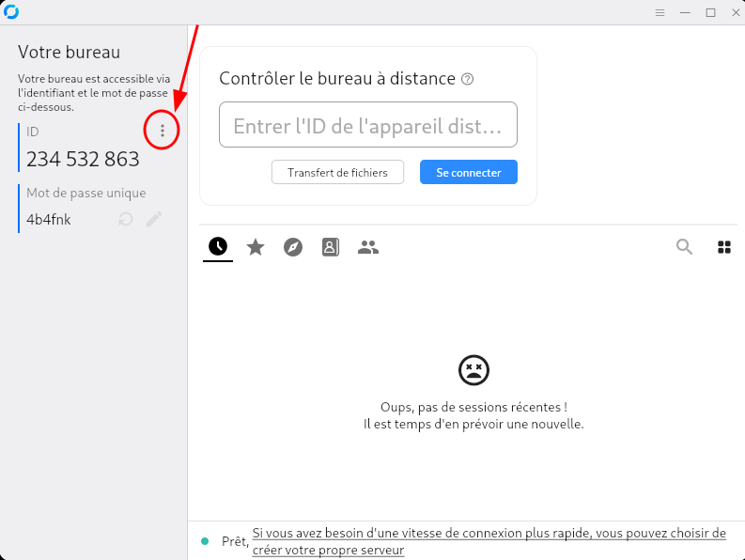The height and width of the screenshot is (560, 745).
Task: Edit the password with pencil icon
Action: [154, 219]
